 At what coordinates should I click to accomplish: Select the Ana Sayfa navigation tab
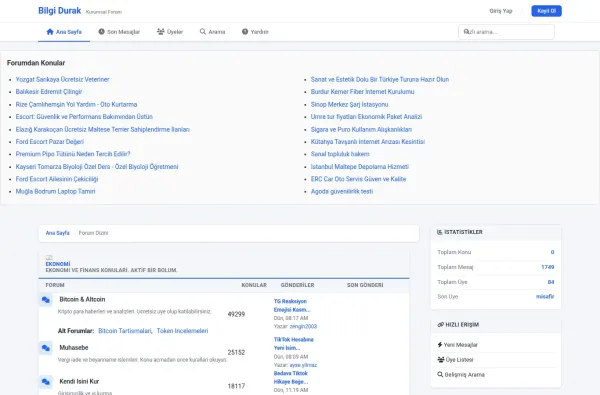(64, 32)
